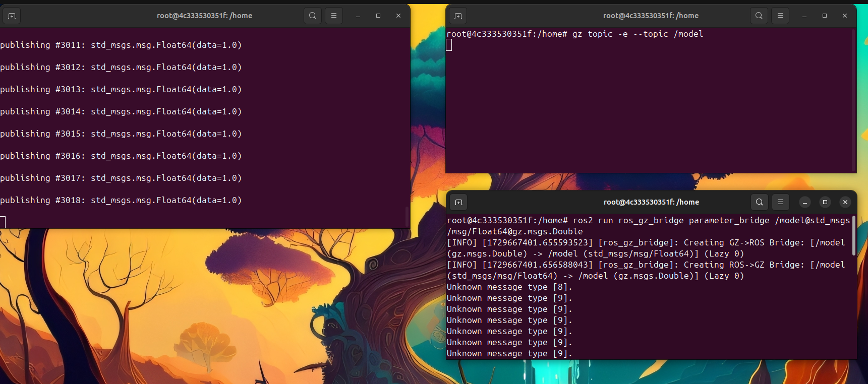This screenshot has width=868, height=384.
Task: Open new tab in the publishing terminal window
Action: coord(12,16)
